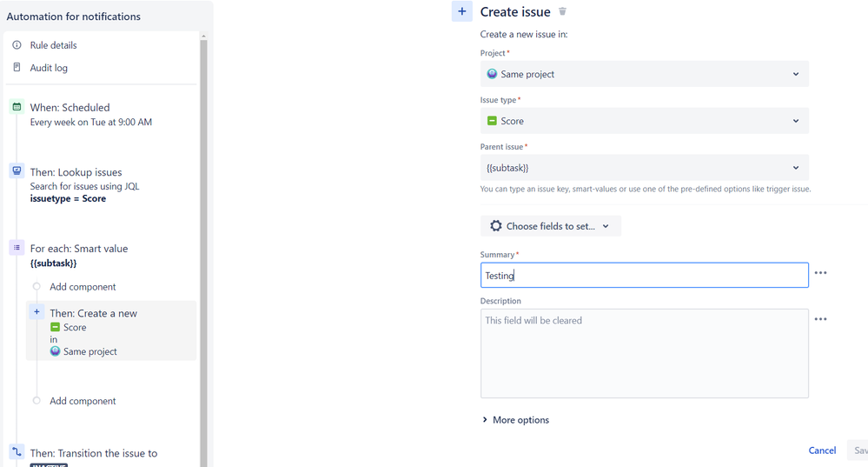Cancel the Create issue changes
Screen dimensions: 868x467
coord(822,450)
